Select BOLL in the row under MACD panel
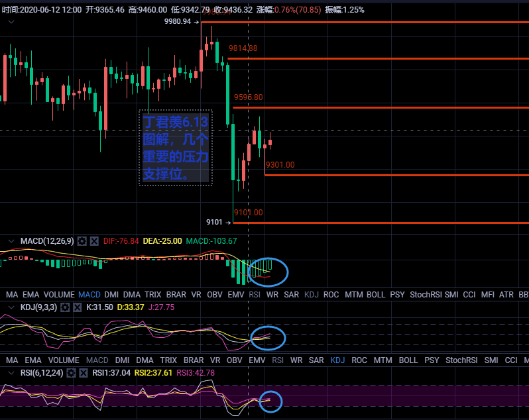This screenshot has height=420, width=529. pyautogui.click(x=376, y=295)
